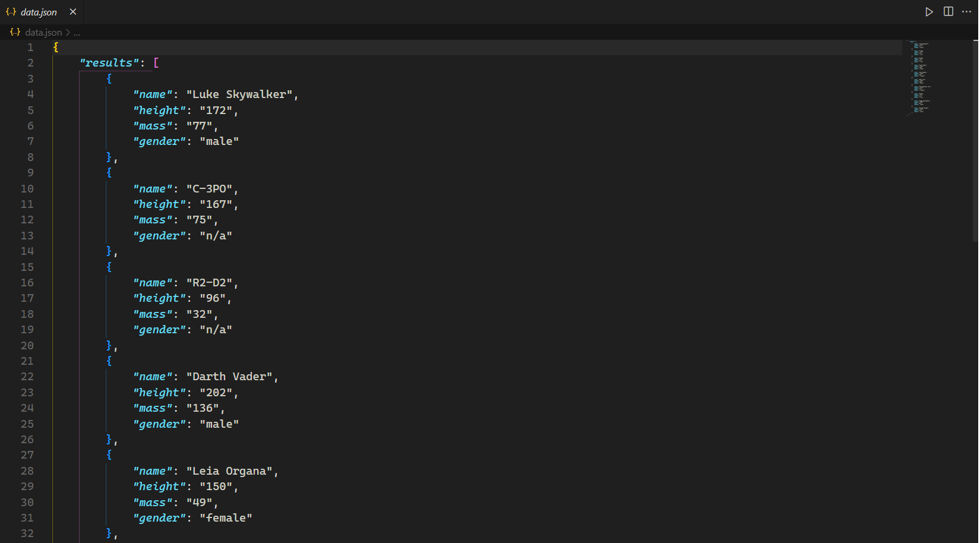This screenshot has height=543, width=980.
Task: Click the "202" height value
Action: [216, 393]
